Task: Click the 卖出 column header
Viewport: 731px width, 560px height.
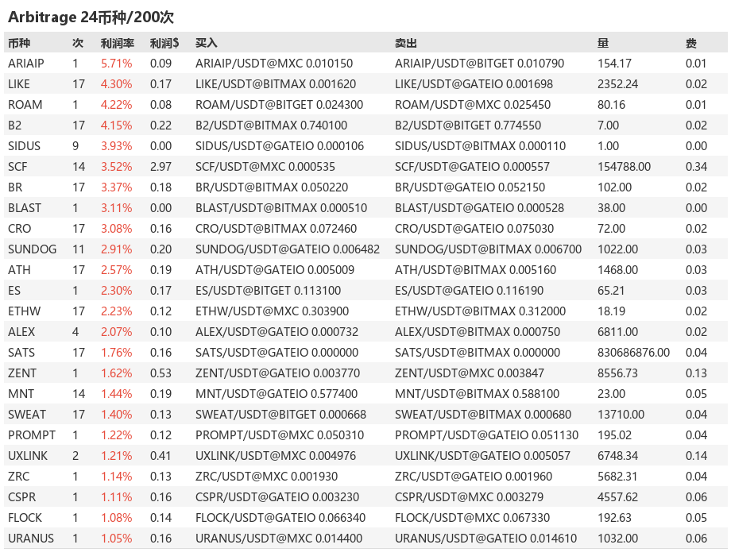Action: (405, 44)
